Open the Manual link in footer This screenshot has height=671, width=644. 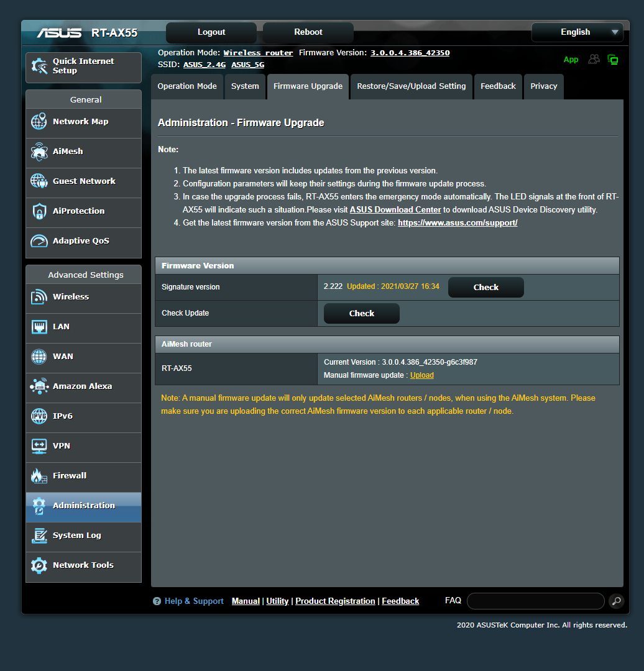pyautogui.click(x=246, y=601)
